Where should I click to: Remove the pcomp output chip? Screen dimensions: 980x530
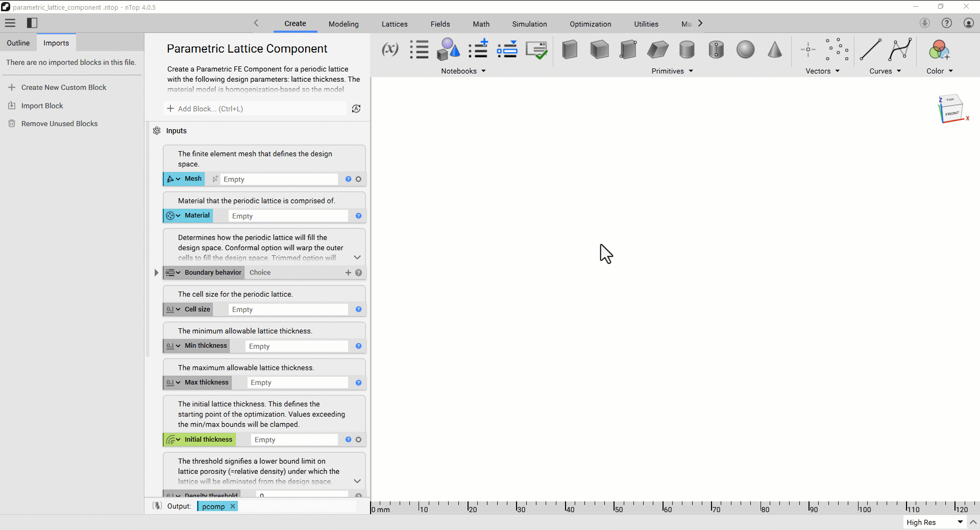click(x=233, y=506)
